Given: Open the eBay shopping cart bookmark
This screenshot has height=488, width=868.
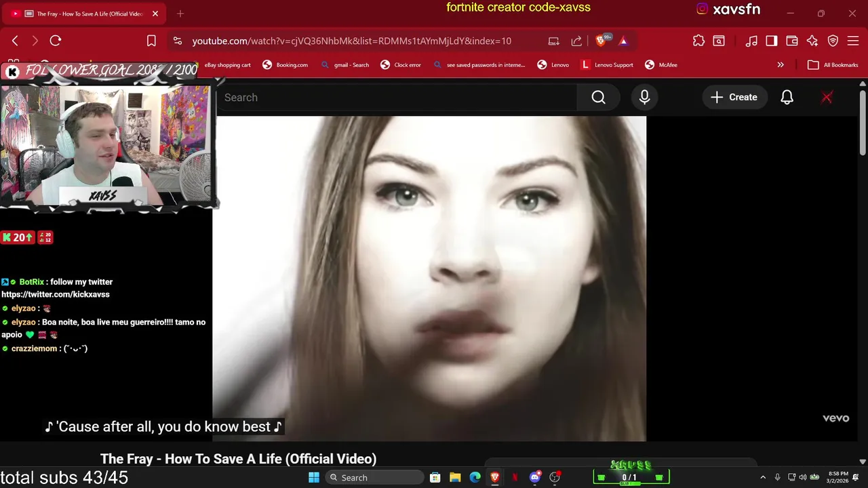Looking at the screenshot, I should [x=227, y=65].
